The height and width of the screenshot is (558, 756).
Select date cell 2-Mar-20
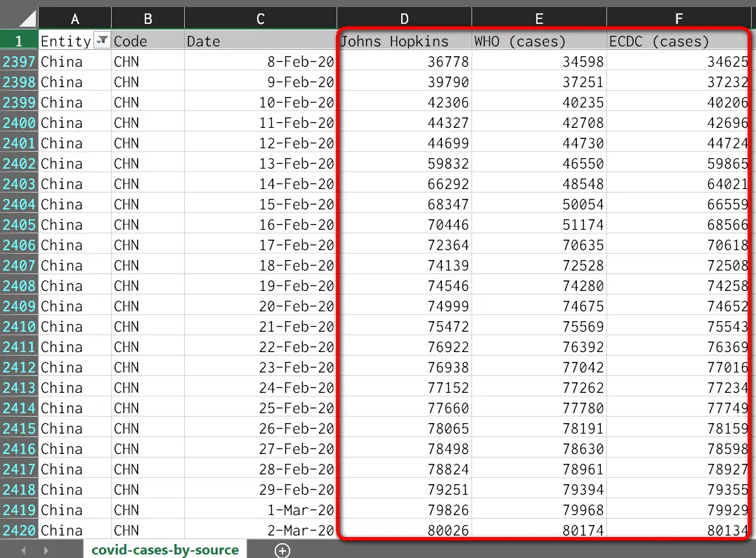pyautogui.click(x=261, y=531)
